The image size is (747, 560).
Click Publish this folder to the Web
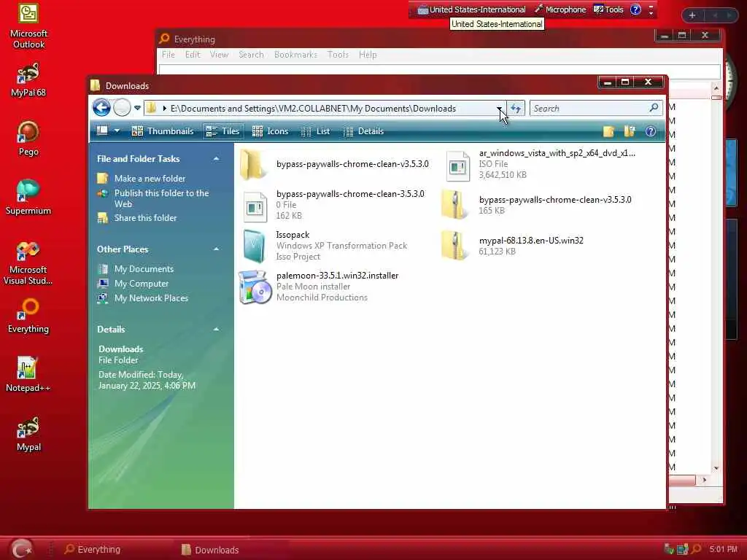coord(161,198)
